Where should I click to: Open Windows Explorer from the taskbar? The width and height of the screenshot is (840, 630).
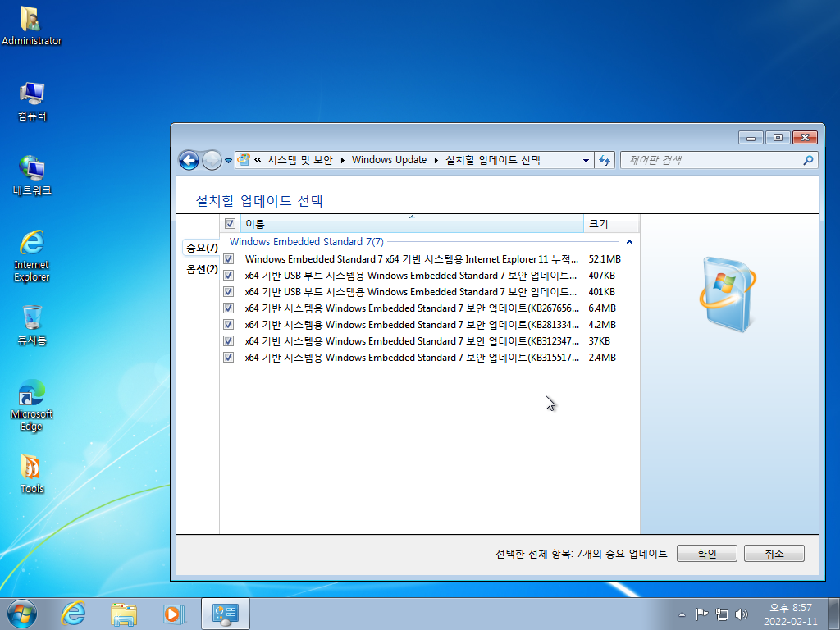[x=124, y=614]
